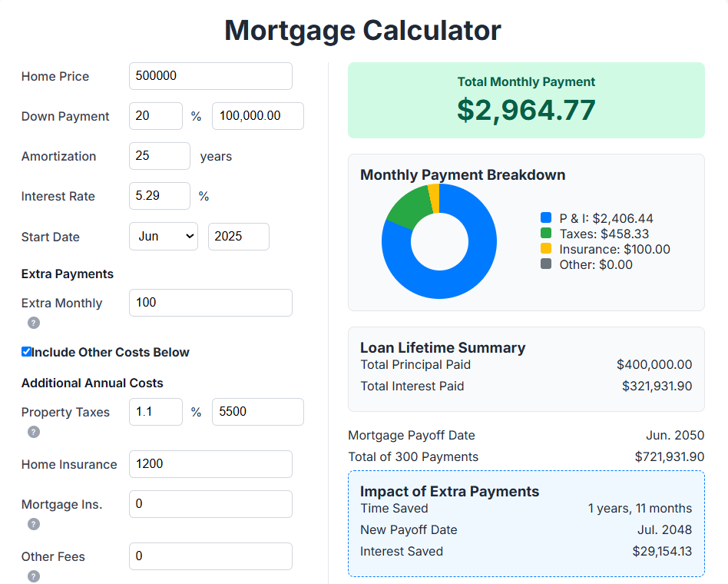Click the gray Other legend swatch

pos(546,264)
